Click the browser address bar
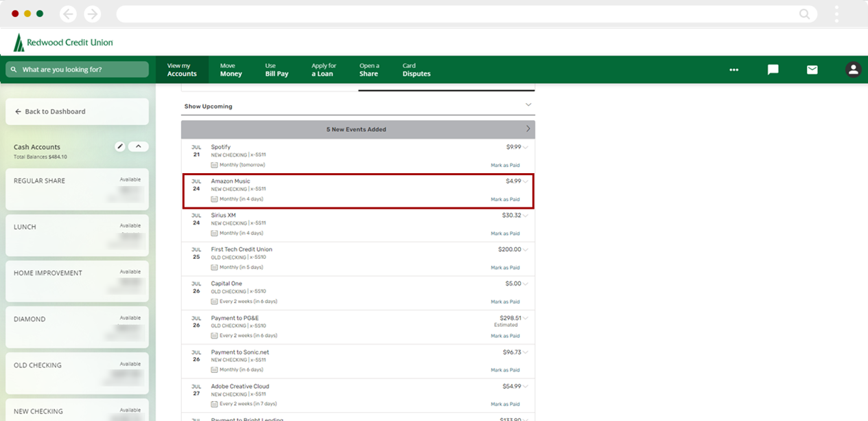Image resolution: width=868 pixels, height=421 pixels. click(467, 14)
